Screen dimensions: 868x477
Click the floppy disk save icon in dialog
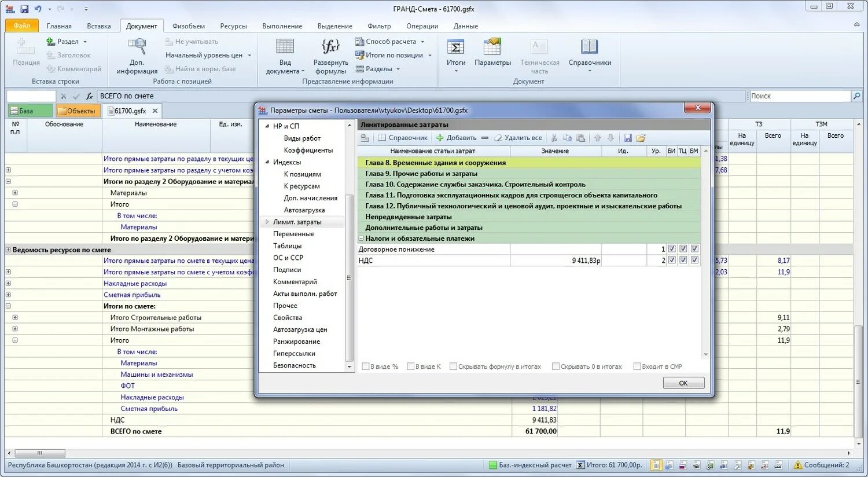point(628,138)
